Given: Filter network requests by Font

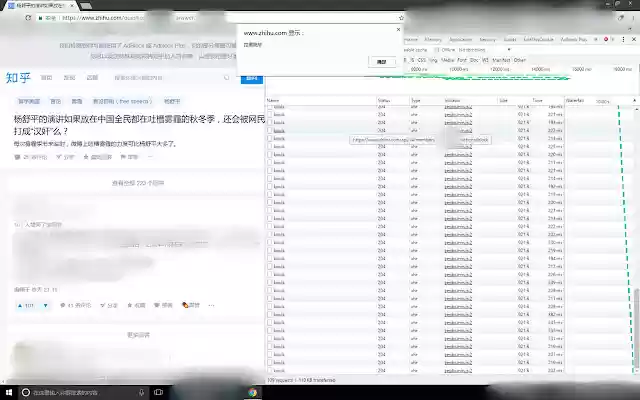Looking at the screenshot, I should click(462, 60).
